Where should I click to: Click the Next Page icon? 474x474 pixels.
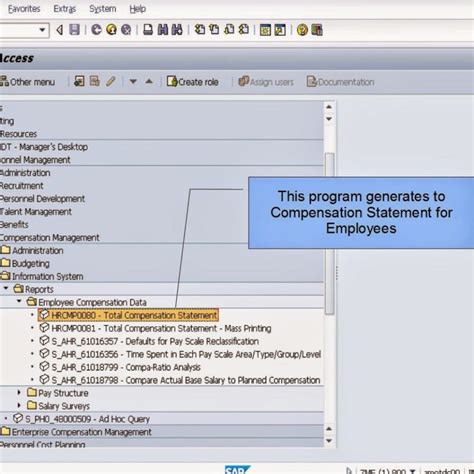(x=229, y=30)
